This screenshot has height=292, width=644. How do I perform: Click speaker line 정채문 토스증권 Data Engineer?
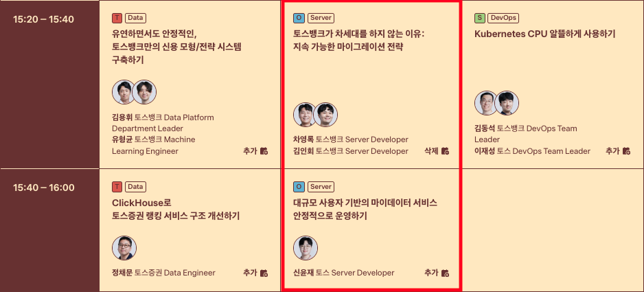163,273
